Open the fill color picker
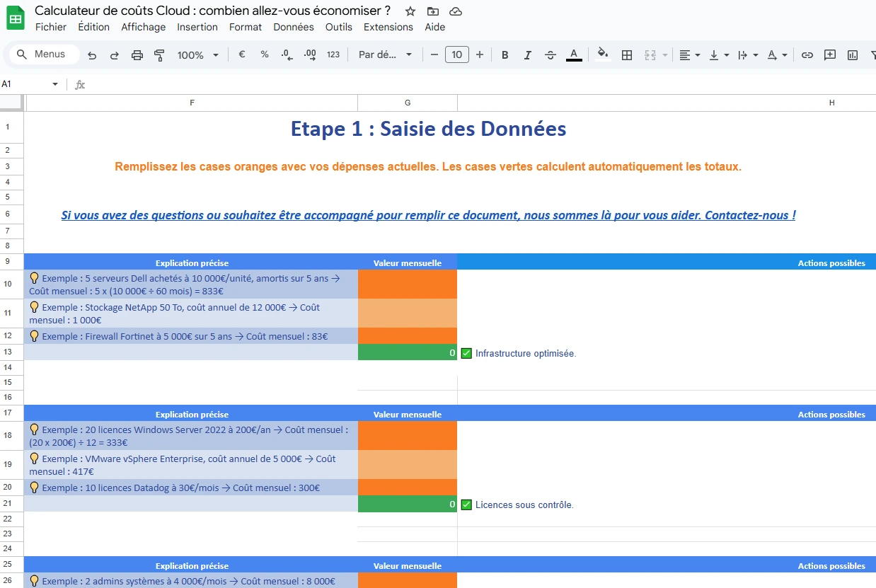The height and width of the screenshot is (588, 876). click(602, 54)
